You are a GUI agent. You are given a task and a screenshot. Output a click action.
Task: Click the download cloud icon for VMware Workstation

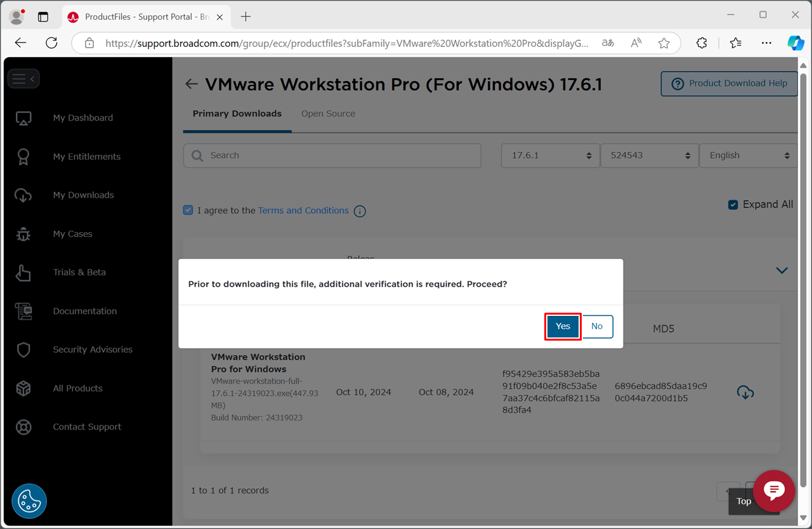[x=745, y=393]
